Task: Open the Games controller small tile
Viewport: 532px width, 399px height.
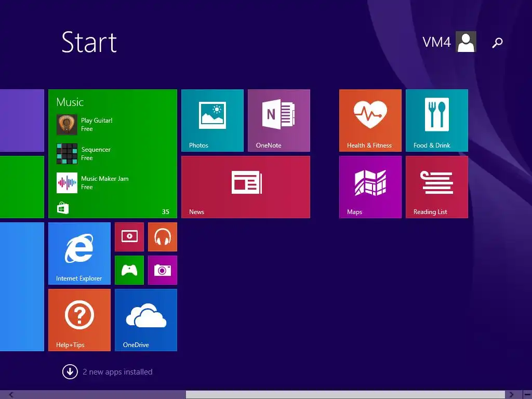Action: tap(129, 270)
